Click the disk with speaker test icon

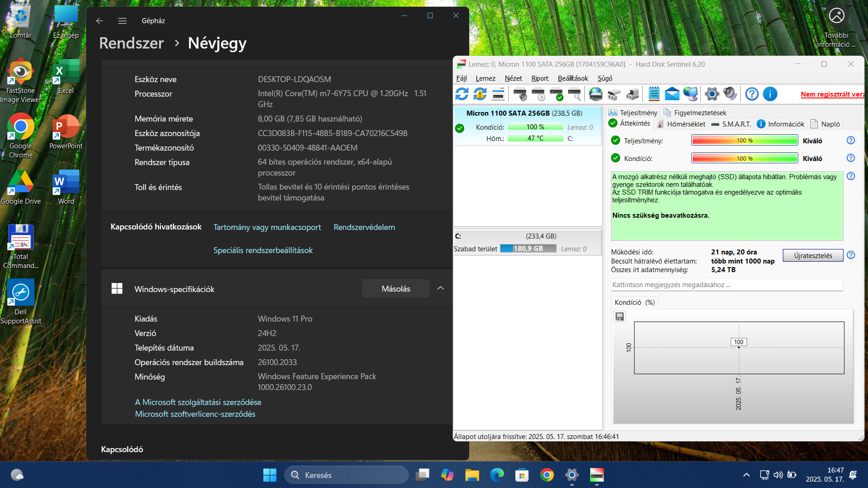click(520, 94)
